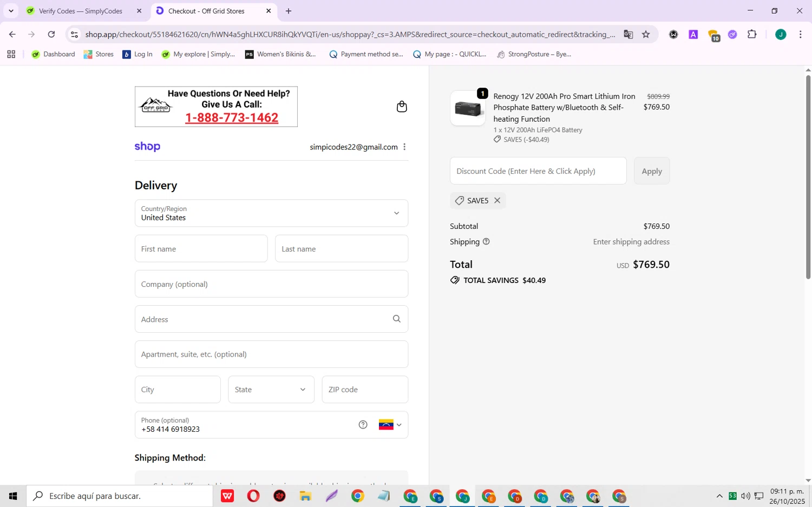812x507 pixels.
Task: Launch WPS Office from the taskbar
Action: 227,496
